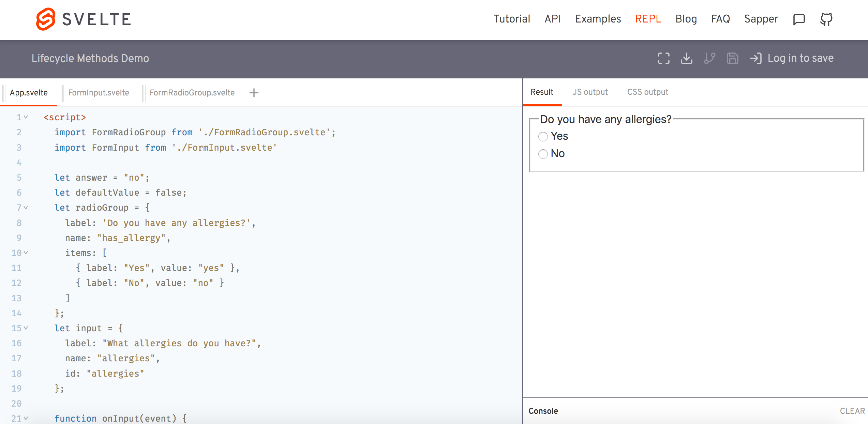Click line number 12 in gutter
Screen dimensions: 868x424
tap(16, 283)
